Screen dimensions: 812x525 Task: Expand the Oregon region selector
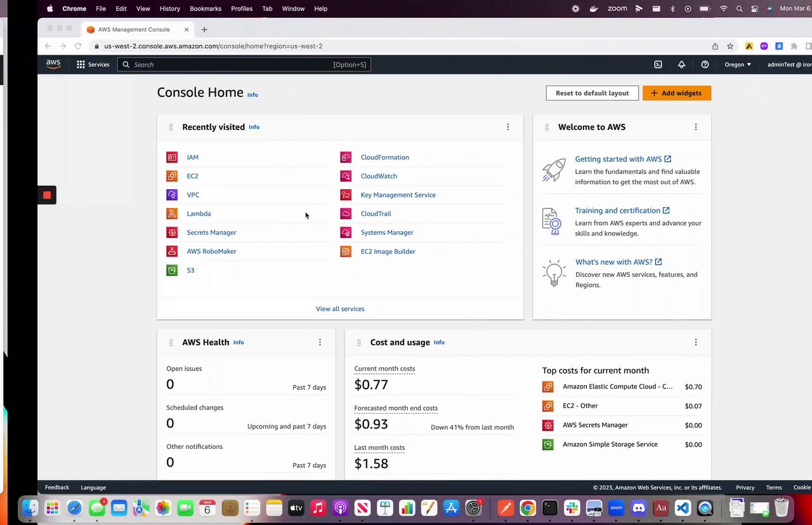tap(738, 64)
